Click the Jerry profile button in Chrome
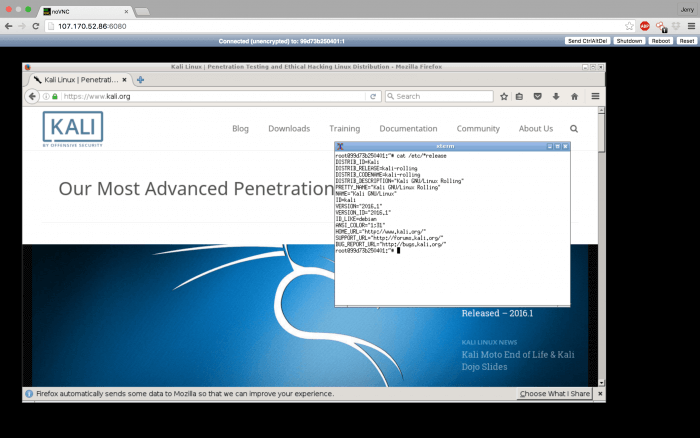This screenshot has width=700, height=438. coord(687,9)
